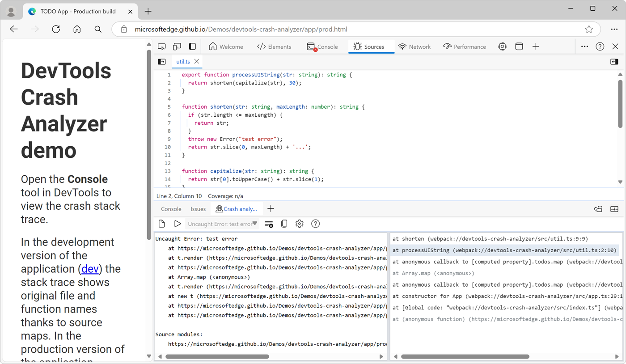Click the Application tool icon

(519, 47)
